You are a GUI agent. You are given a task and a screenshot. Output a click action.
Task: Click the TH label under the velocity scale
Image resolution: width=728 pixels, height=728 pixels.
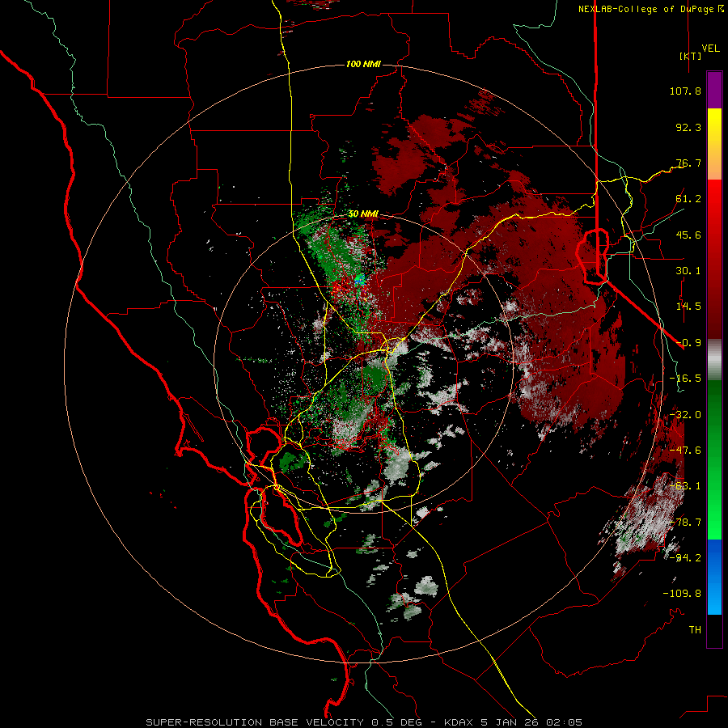[x=695, y=630]
